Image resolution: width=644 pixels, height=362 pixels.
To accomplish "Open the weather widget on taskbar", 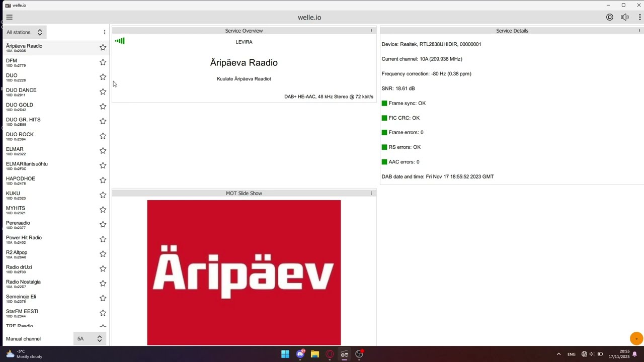I will [x=24, y=354].
